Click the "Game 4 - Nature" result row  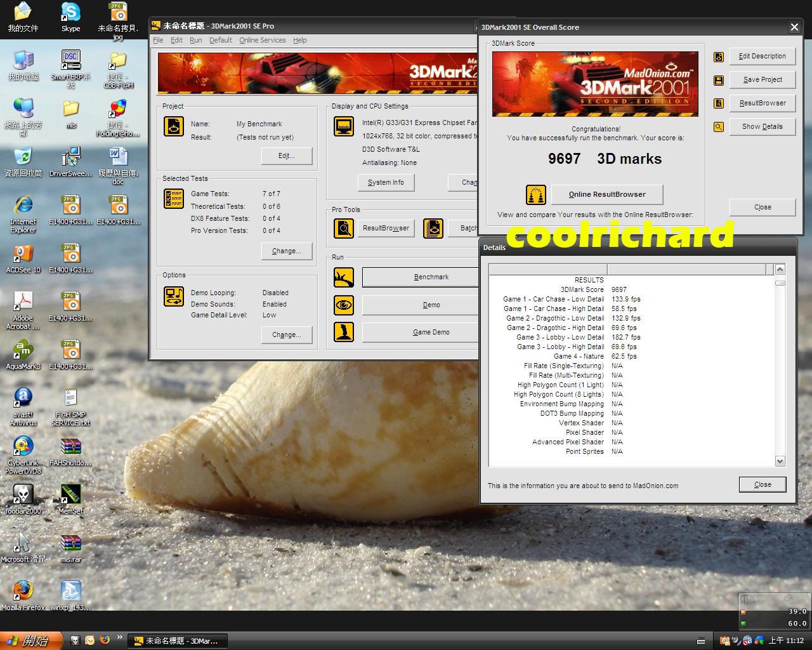coord(631,357)
